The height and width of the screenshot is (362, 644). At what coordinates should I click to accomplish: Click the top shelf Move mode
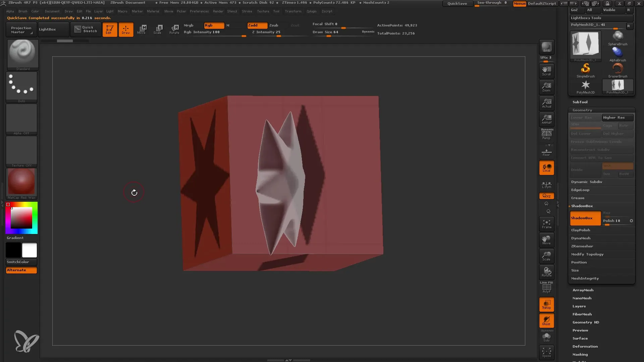click(x=142, y=29)
